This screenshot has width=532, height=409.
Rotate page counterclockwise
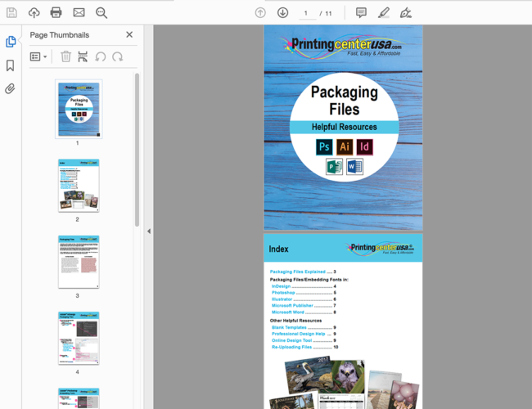(101, 56)
